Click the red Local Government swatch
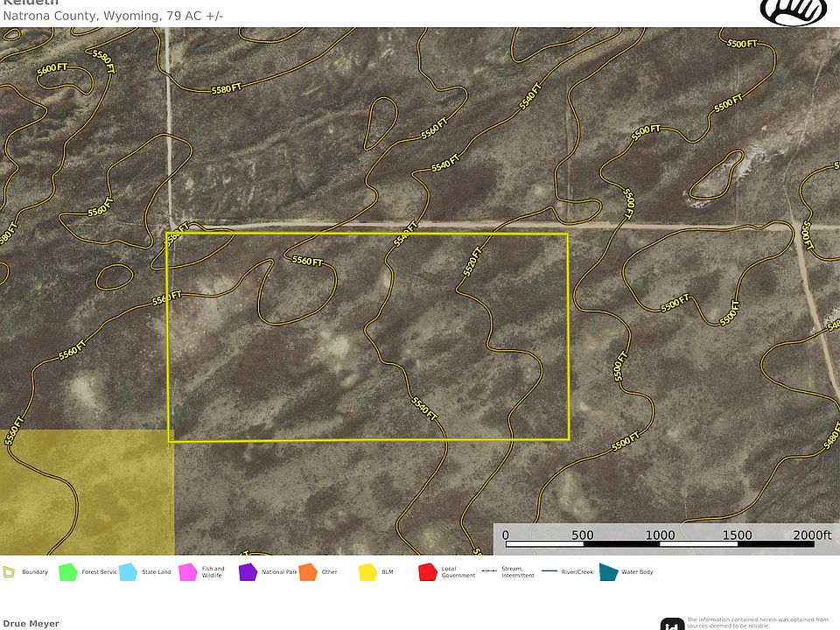840x630 pixels. coord(428,572)
